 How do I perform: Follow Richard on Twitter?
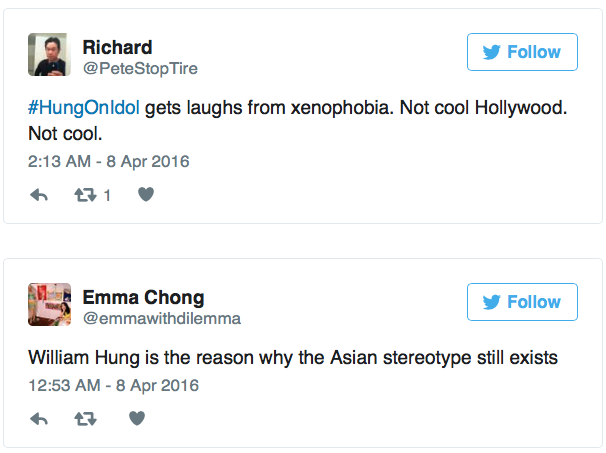pos(522,52)
